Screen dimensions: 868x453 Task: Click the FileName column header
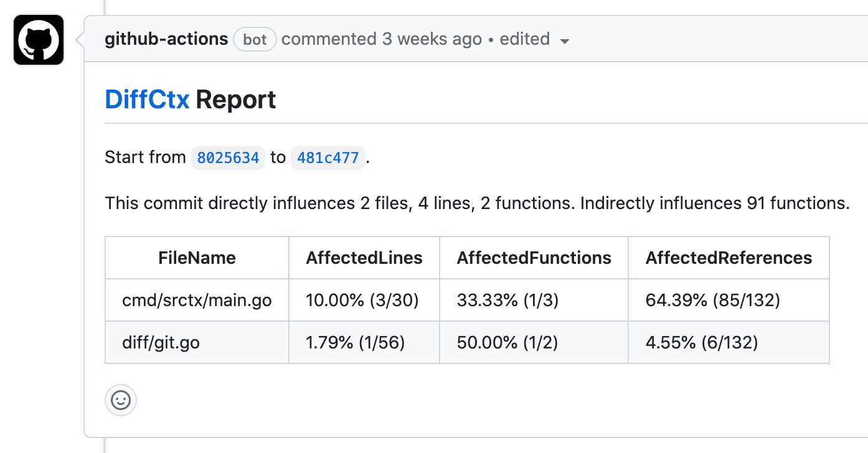click(x=197, y=258)
